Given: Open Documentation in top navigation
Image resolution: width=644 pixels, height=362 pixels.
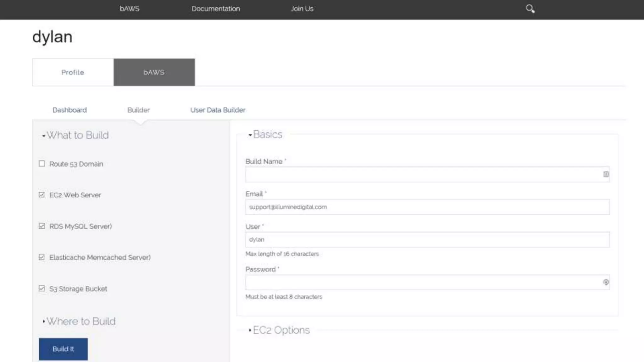Looking at the screenshot, I should (216, 9).
